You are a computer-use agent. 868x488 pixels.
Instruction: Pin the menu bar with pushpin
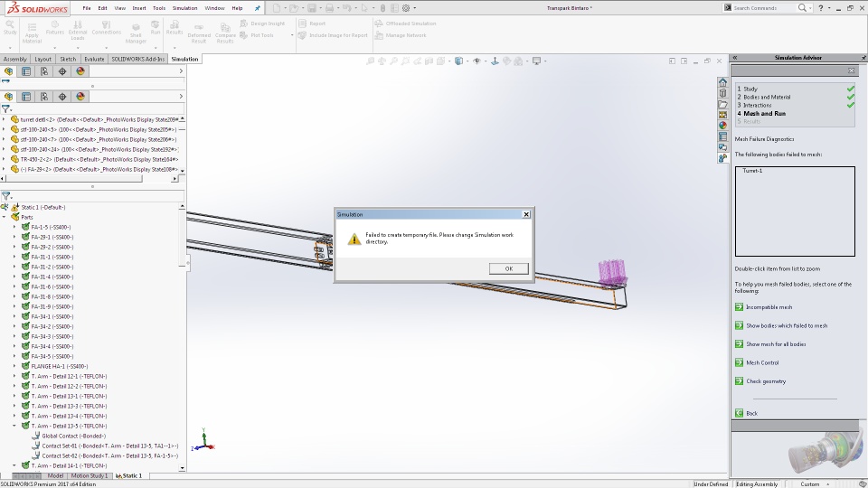tap(258, 8)
